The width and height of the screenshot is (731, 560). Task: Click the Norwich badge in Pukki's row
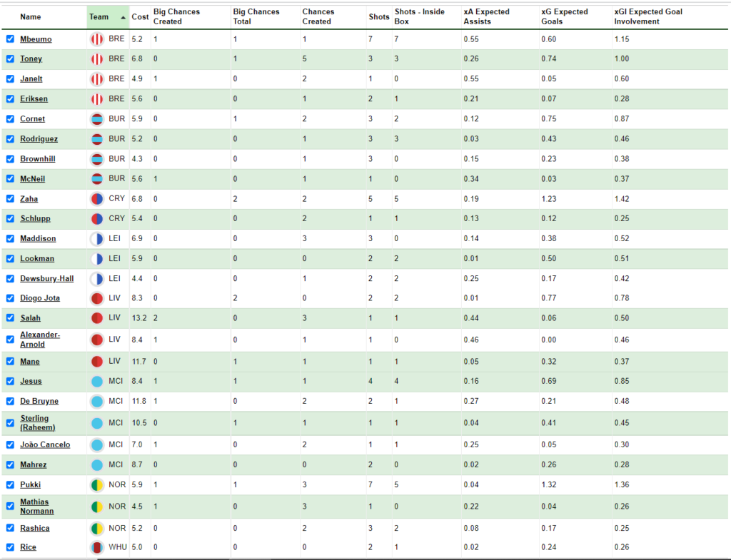pyautogui.click(x=97, y=485)
